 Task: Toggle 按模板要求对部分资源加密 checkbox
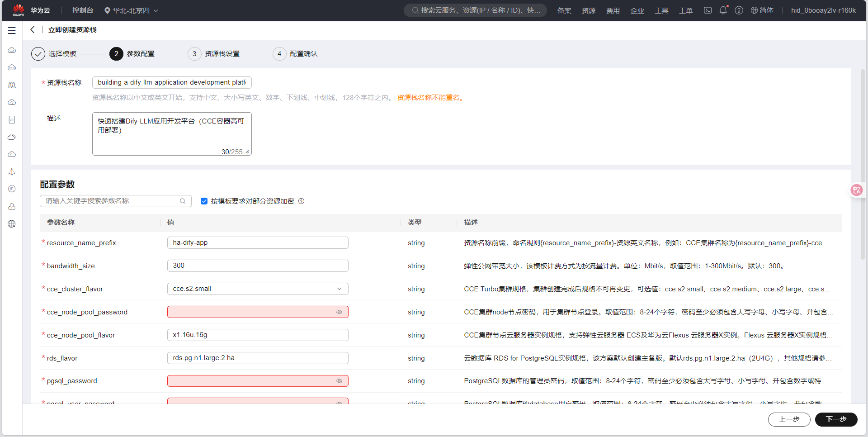(x=204, y=201)
